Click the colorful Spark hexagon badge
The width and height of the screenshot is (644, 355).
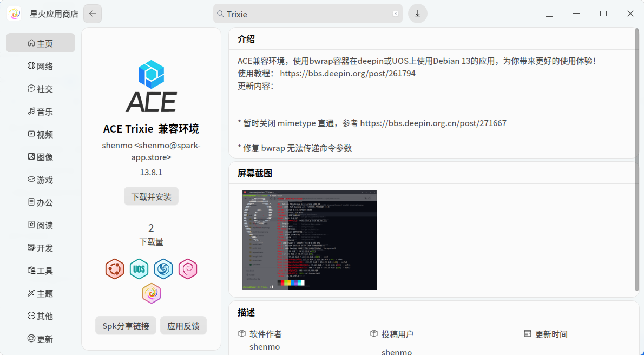pyautogui.click(x=151, y=293)
